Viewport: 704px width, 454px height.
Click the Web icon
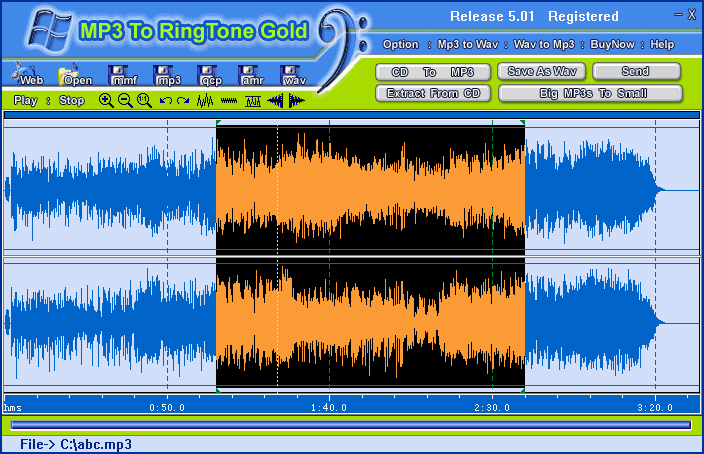[x=30, y=75]
